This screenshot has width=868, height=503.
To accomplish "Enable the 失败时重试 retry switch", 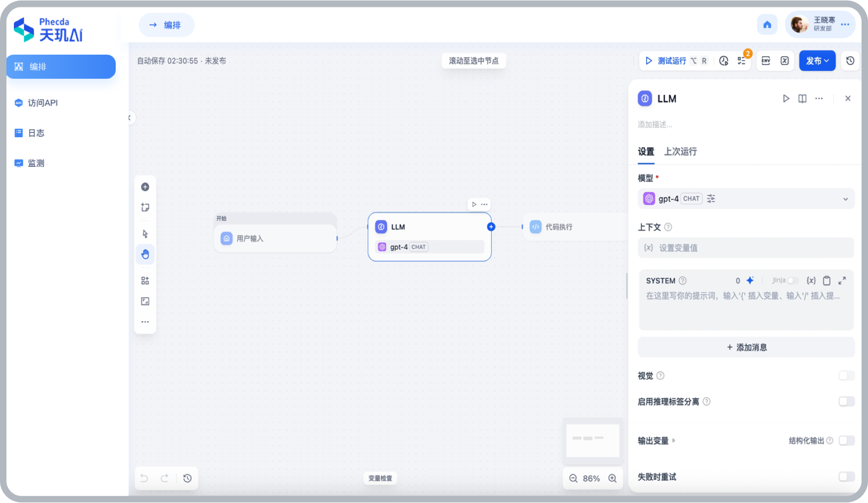I will [x=846, y=477].
